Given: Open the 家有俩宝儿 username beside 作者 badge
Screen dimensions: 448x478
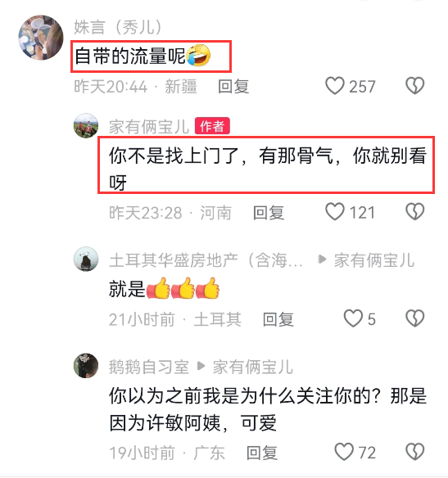Looking at the screenshot, I should [149, 127].
